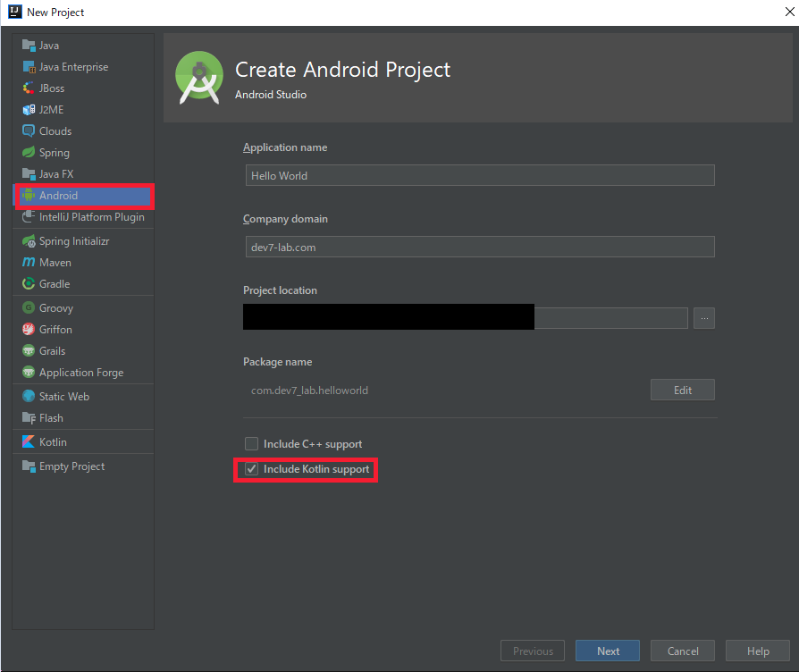Cancel the New Project dialog
Image resolution: width=799 pixels, height=672 pixels.
(683, 651)
